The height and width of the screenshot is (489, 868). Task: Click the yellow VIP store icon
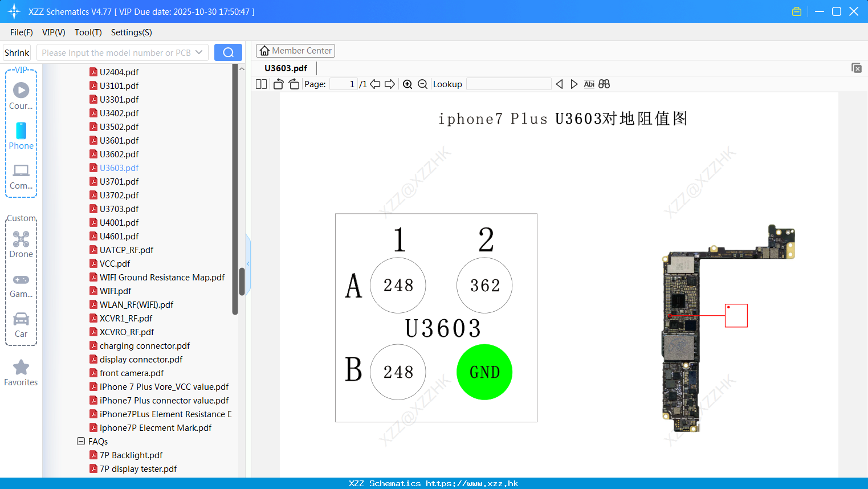(x=797, y=11)
